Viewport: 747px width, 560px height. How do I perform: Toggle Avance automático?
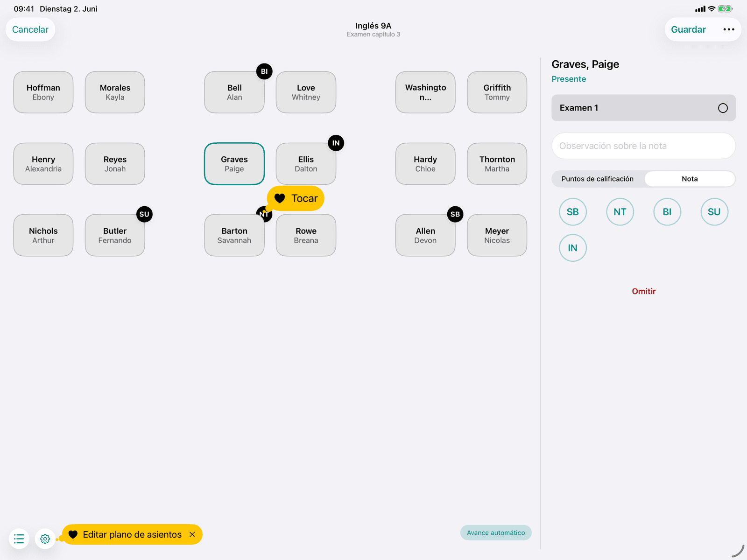496,533
